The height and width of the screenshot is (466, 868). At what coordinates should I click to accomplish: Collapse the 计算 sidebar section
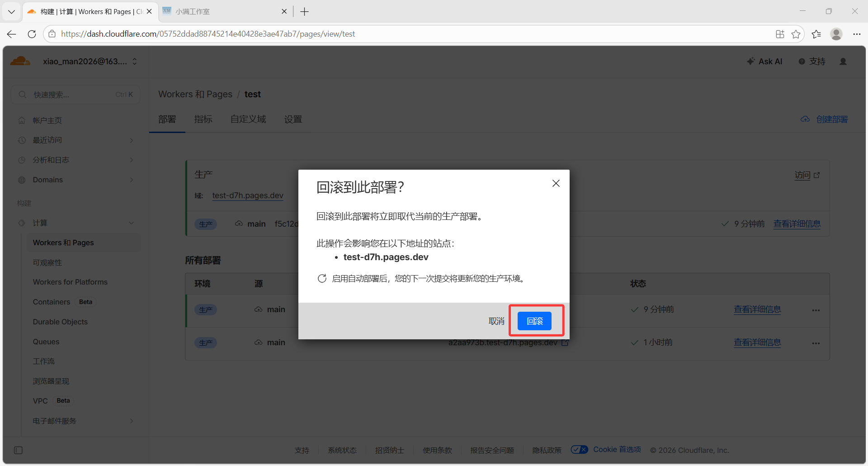(131, 223)
